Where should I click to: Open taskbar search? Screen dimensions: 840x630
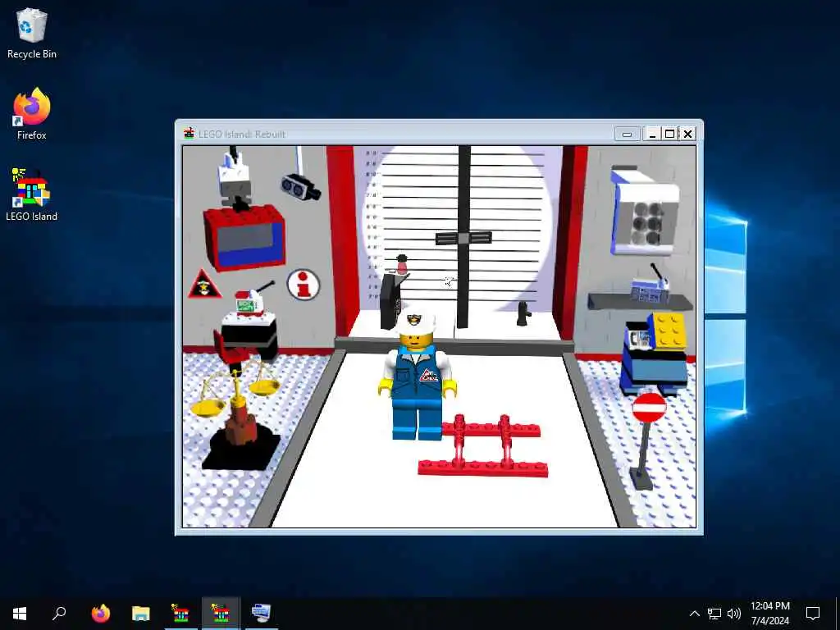point(59,614)
